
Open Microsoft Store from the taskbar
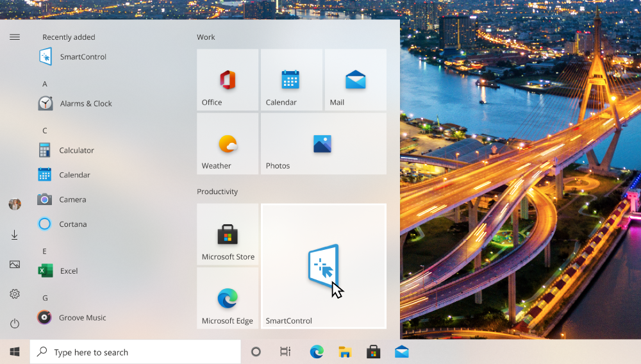click(x=373, y=352)
